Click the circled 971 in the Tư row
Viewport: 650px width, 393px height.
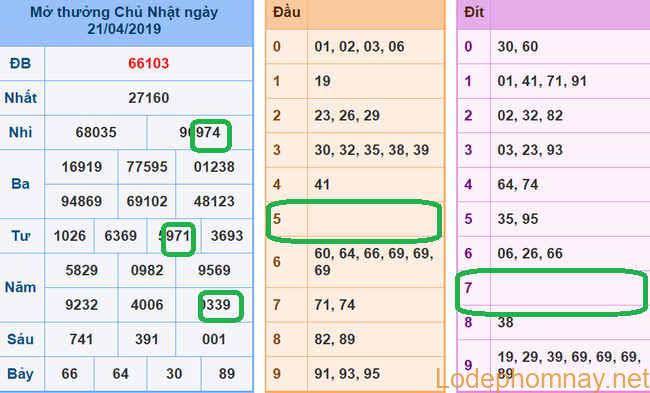point(178,239)
